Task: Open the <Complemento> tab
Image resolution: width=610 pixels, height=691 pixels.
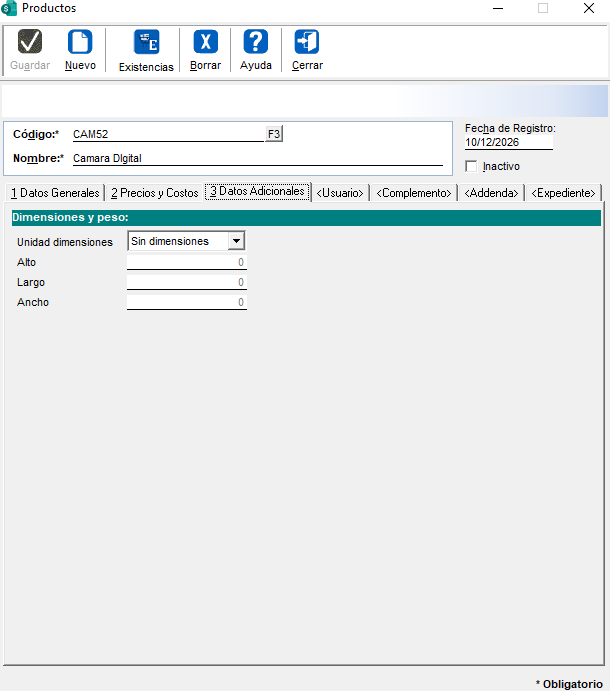Action: tap(414, 193)
